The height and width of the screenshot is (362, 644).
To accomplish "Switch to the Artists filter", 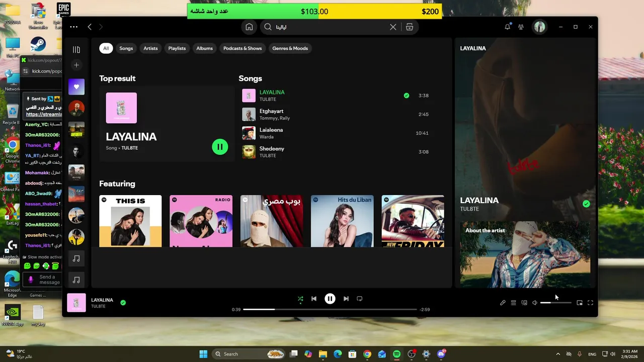I will pos(150,48).
